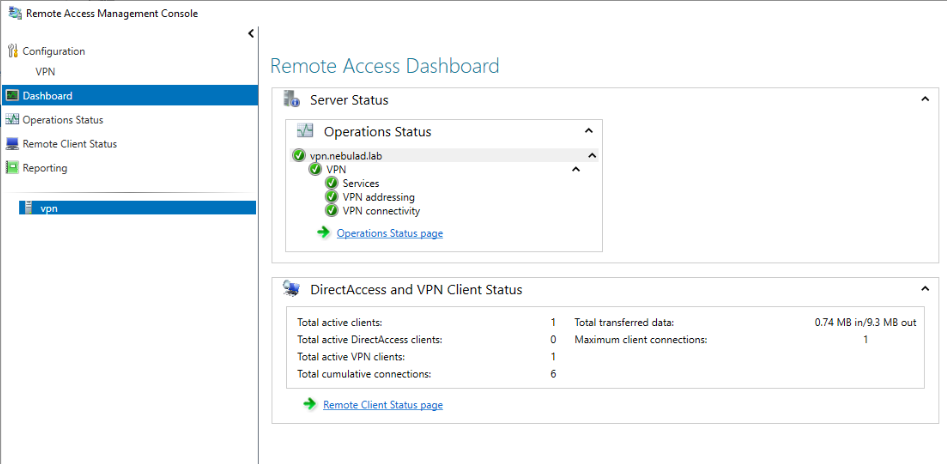Click the Operations Status panel title text
The height and width of the screenshot is (464, 947).
[x=377, y=132]
